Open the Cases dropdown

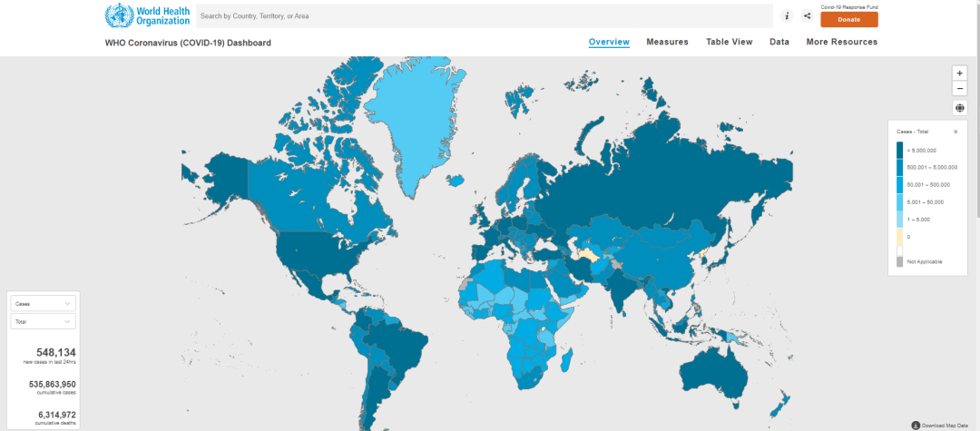click(44, 304)
